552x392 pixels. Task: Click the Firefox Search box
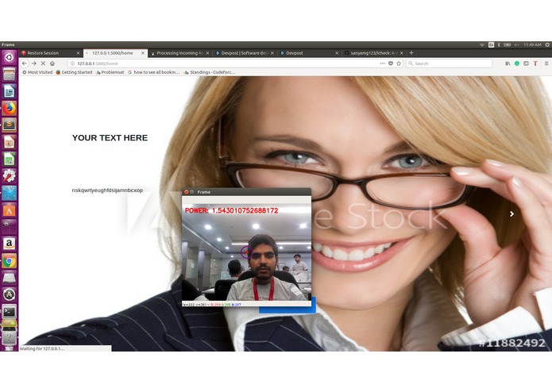click(450, 63)
